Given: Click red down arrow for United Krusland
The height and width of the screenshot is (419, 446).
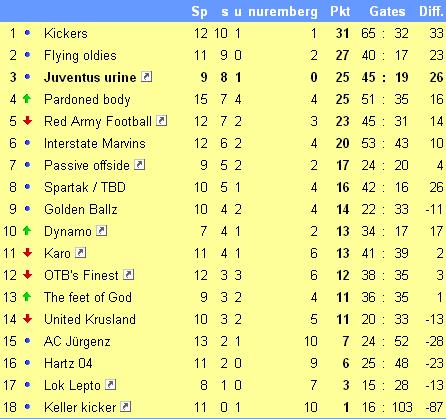Looking at the screenshot, I should point(27,319).
